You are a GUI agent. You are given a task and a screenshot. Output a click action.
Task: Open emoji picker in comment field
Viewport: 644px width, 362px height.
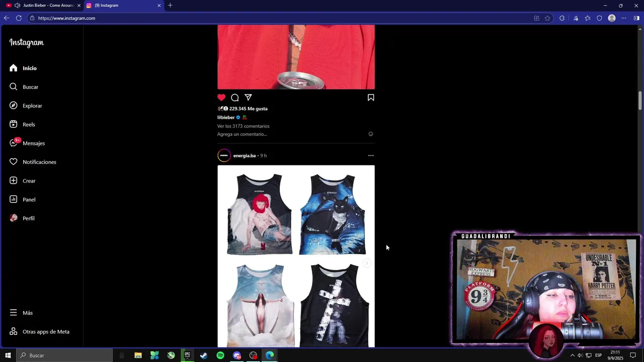(x=371, y=134)
